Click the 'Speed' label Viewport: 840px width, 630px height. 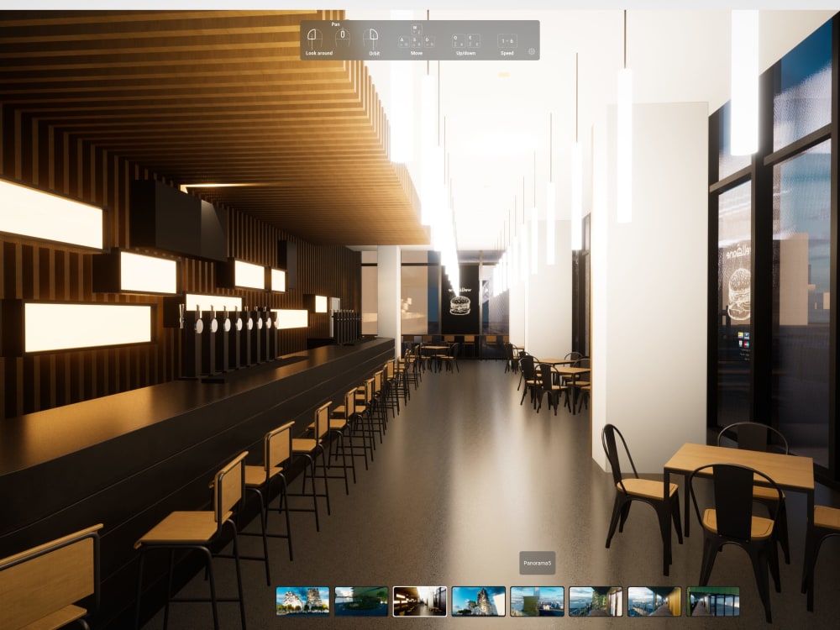(507, 53)
